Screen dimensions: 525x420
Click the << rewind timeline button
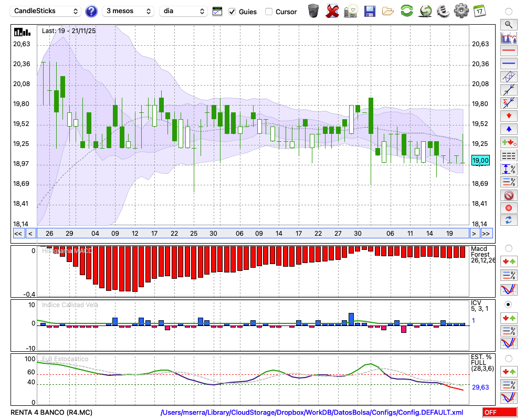tap(18, 234)
